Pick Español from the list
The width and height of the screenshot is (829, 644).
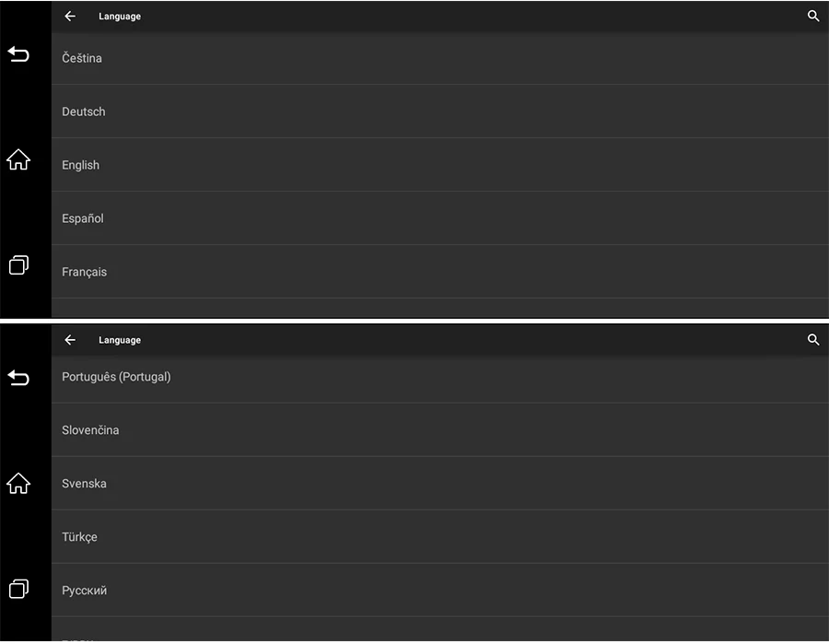click(440, 218)
